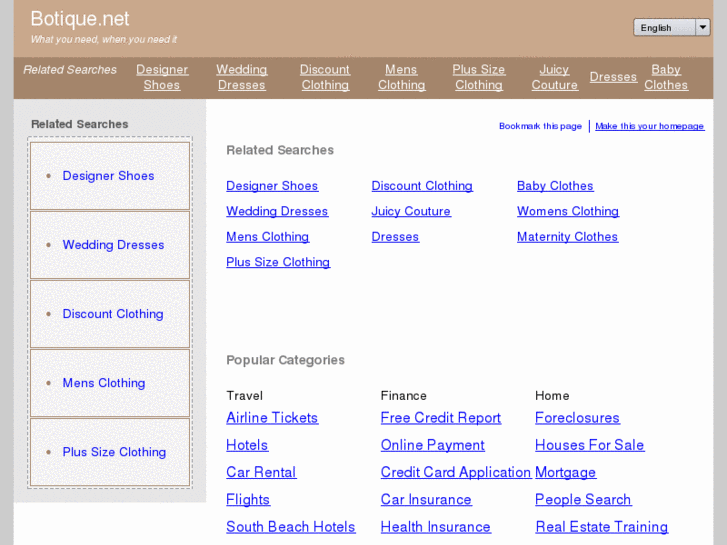Select Foreclosures under Home category
Viewport: 727px width, 545px height.
[x=577, y=418]
